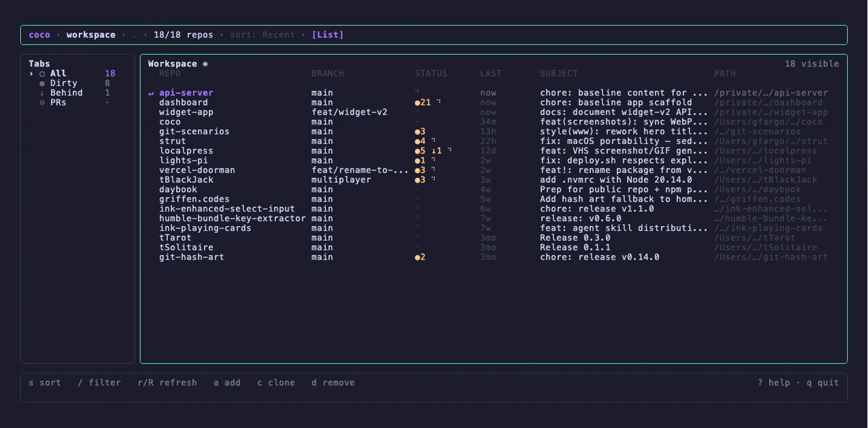
Task: Click the sort: Recent label in header
Action: click(x=262, y=35)
